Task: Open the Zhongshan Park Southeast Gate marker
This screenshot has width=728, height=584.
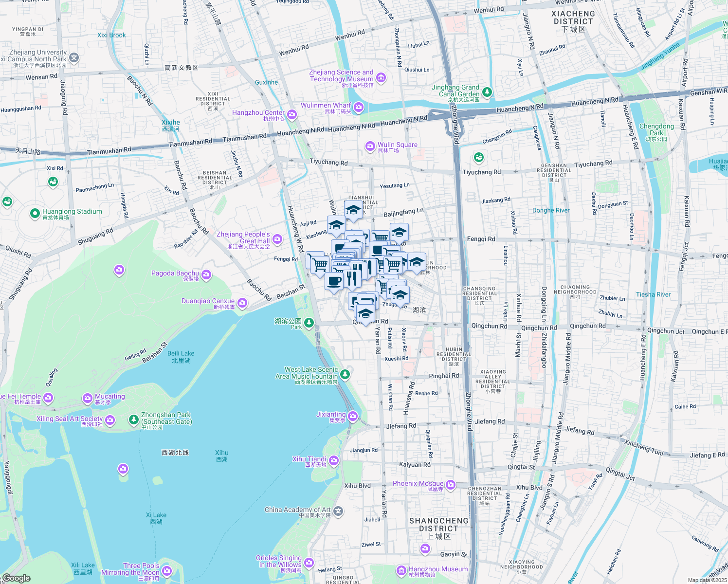Action: tap(134, 420)
